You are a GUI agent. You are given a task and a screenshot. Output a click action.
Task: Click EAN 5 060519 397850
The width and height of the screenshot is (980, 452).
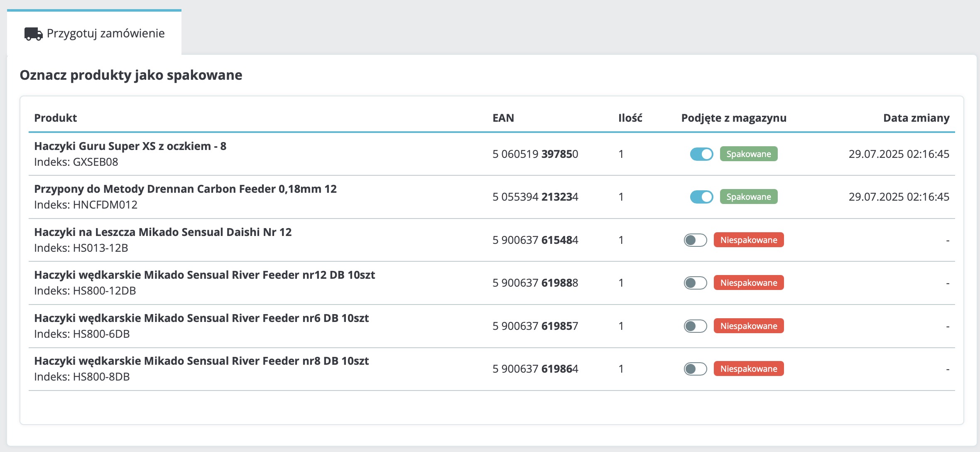click(x=535, y=154)
